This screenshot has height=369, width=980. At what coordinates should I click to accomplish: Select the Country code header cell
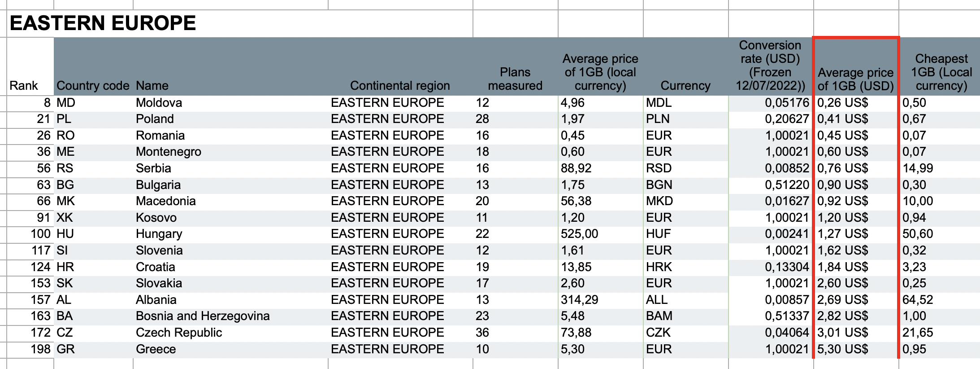[x=93, y=66]
